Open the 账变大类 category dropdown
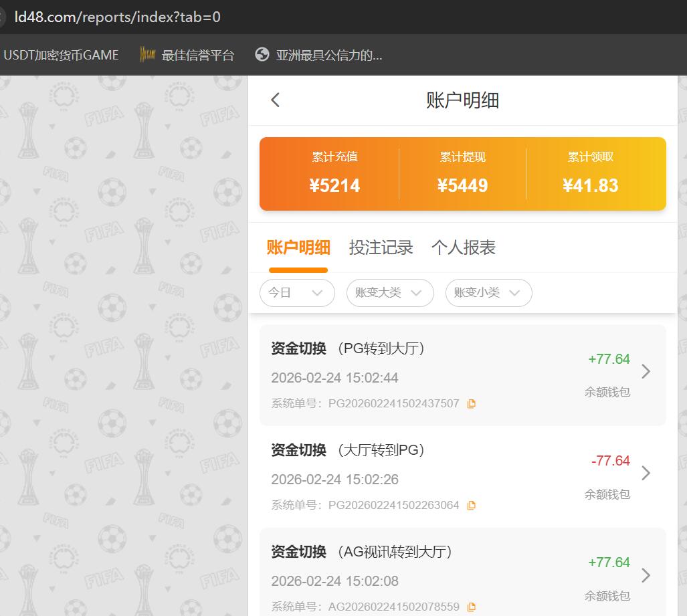 click(x=390, y=293)
